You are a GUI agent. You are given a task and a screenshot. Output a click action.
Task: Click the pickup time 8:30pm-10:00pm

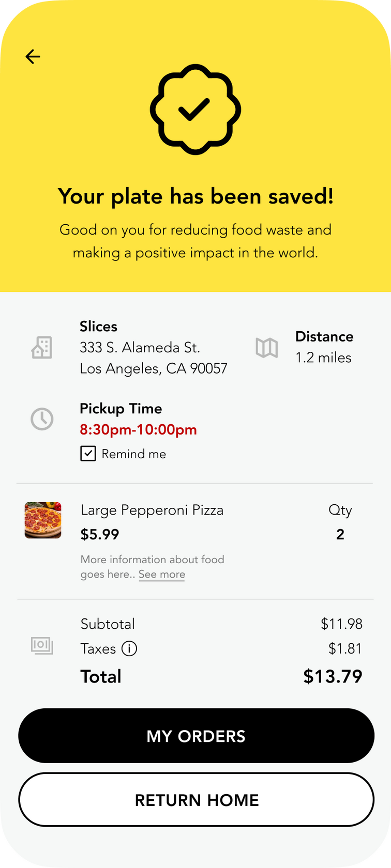click(138, 430)
